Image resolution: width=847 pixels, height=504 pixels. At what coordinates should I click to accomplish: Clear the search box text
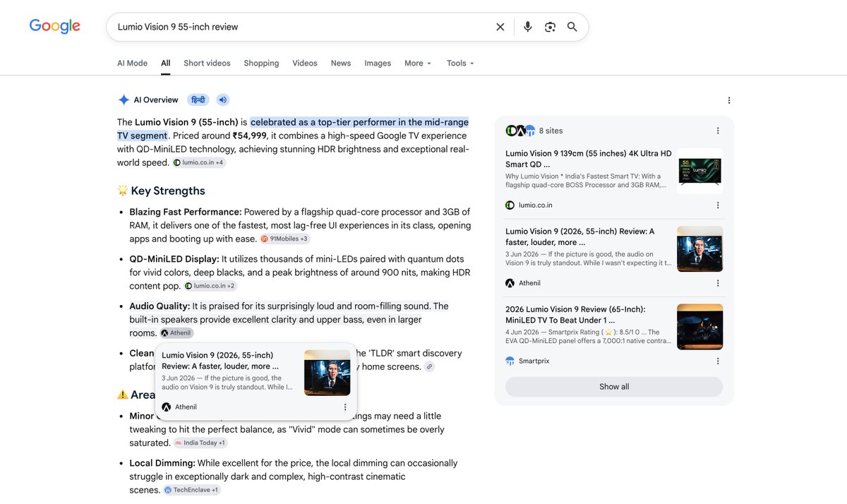(500, 27)
